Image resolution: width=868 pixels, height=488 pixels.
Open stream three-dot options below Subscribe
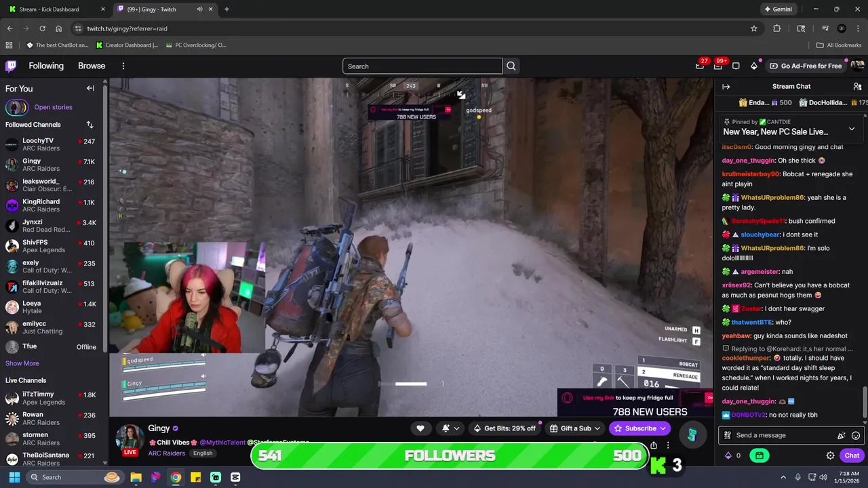[668, 445]
